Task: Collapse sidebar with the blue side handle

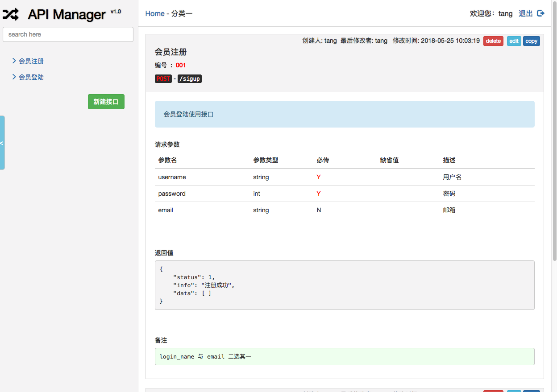Action: (x=2, y=143)
